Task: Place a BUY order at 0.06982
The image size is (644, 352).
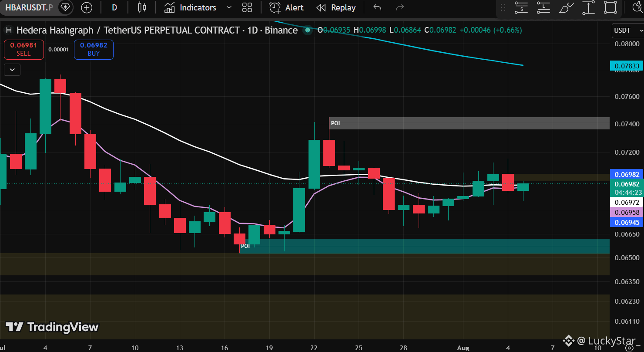Action: pyautogui.click(x=94, y=49)
